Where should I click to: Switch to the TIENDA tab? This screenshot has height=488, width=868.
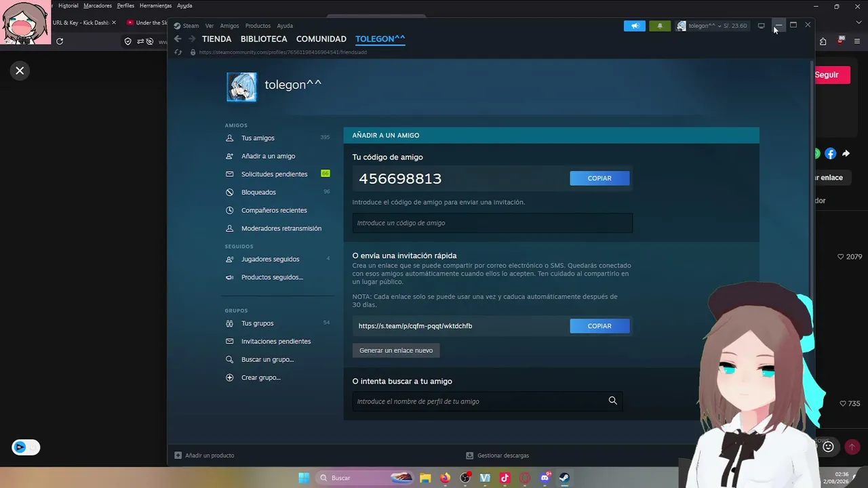tap(217, 39)
